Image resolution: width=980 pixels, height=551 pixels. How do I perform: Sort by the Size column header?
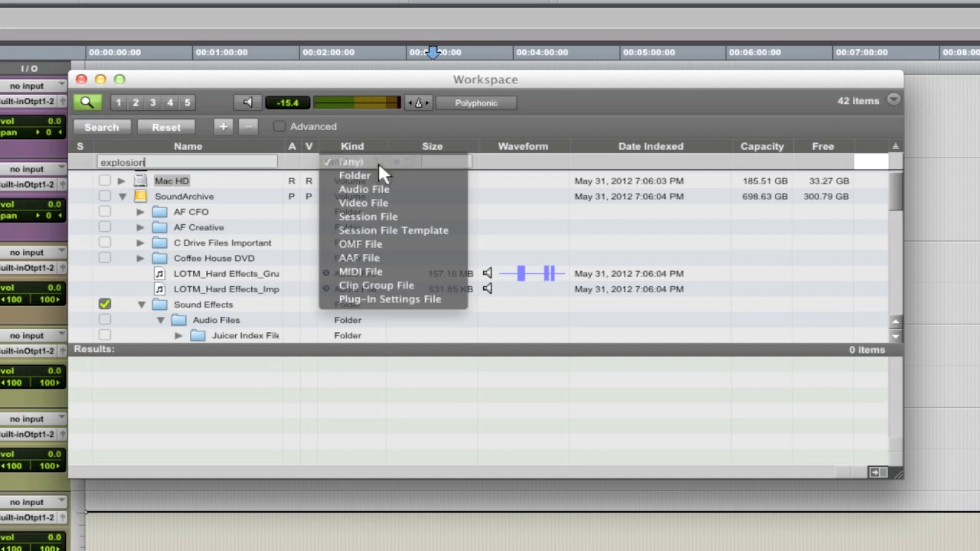432,146
